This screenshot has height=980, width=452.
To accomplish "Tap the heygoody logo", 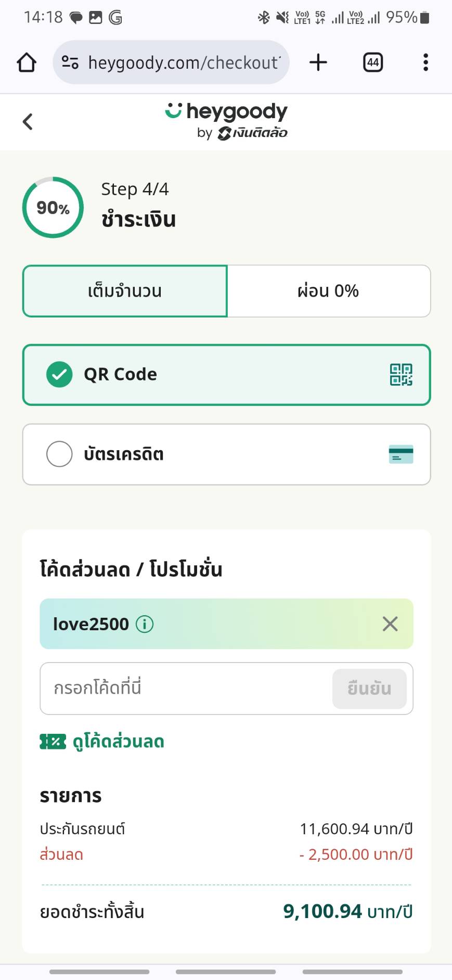I will click(x=226, y=121).
